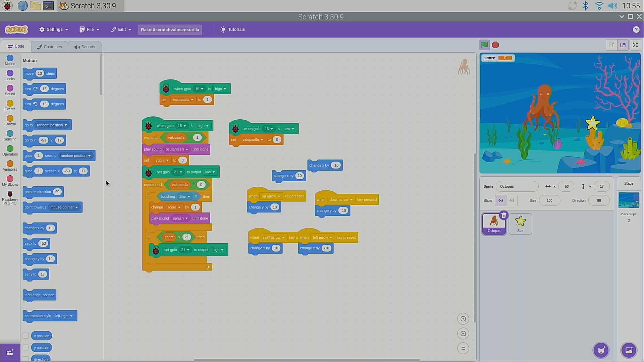Edit the sprite Size field

(x=549, y=200)
